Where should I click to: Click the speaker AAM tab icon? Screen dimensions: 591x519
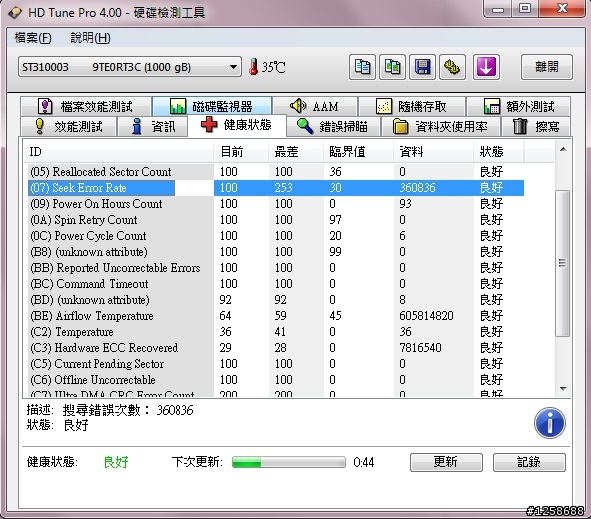[298, 106]
